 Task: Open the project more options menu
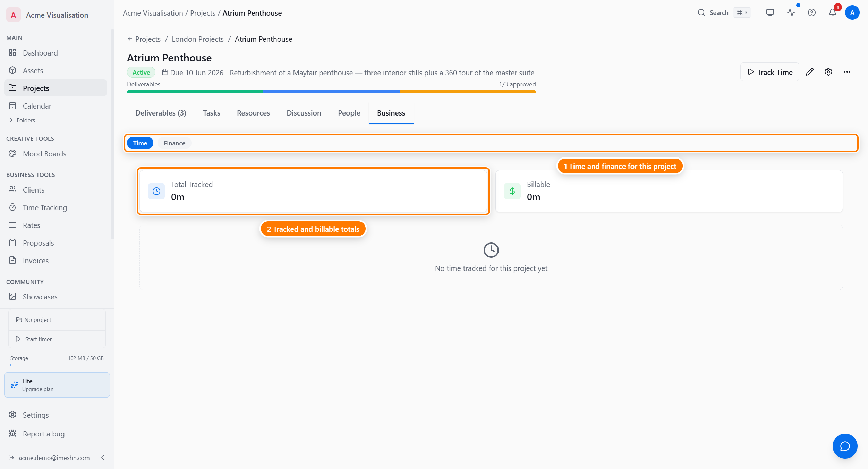click(847, 72)
